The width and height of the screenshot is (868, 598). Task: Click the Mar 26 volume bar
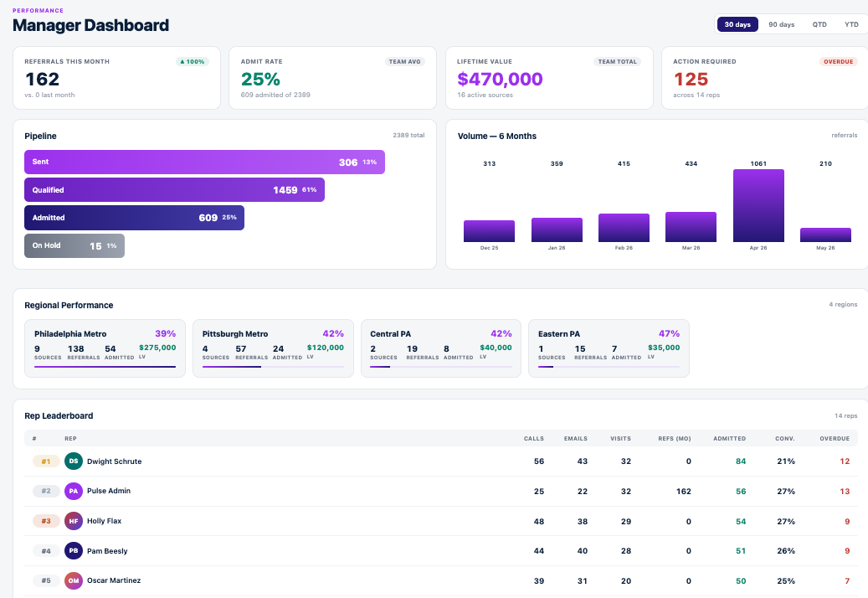point(691,227)
